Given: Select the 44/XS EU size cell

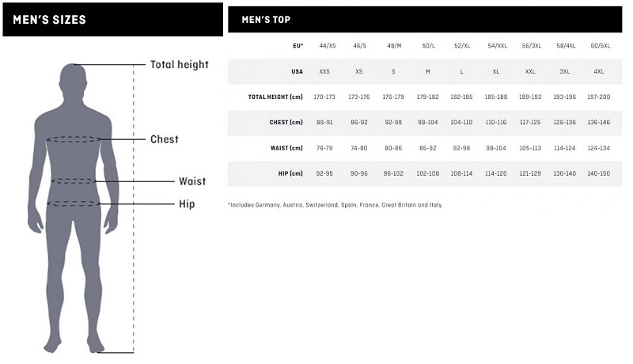Looking at the screenshot, I should point(327,46).
